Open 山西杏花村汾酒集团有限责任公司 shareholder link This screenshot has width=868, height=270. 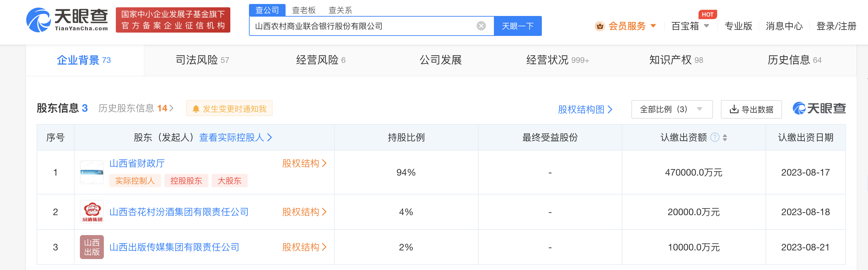click(x=179, y=212)
